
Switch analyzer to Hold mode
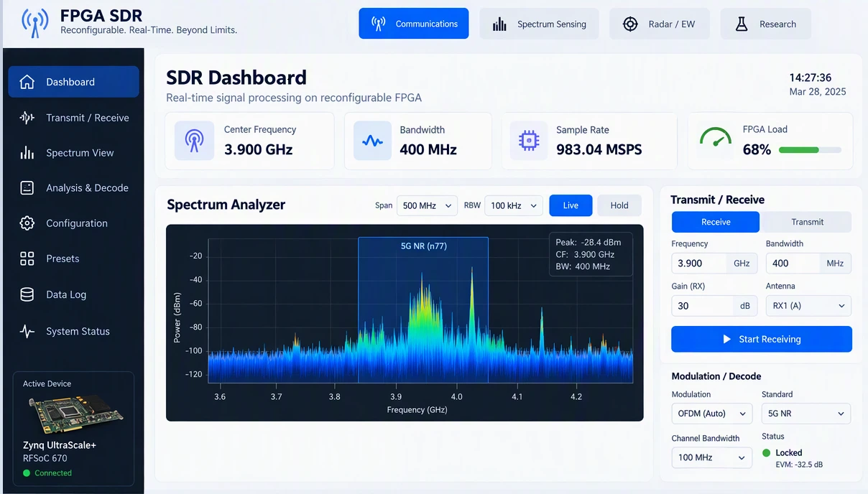click(619, 205)
